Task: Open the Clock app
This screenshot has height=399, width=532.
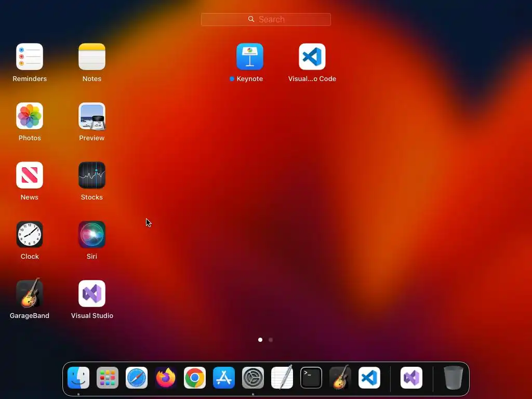Action: tap(30, 234)
